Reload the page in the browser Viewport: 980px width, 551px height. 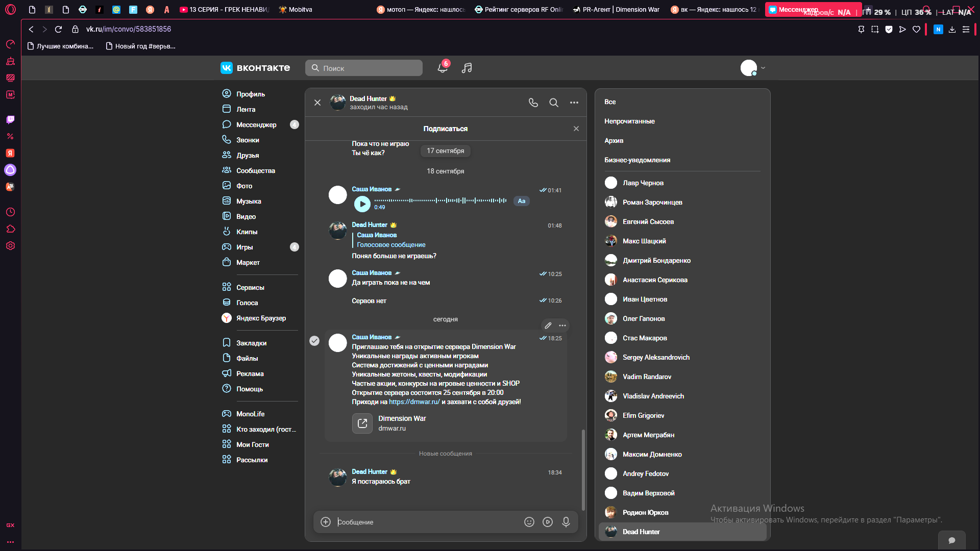(x=58, y=29)
